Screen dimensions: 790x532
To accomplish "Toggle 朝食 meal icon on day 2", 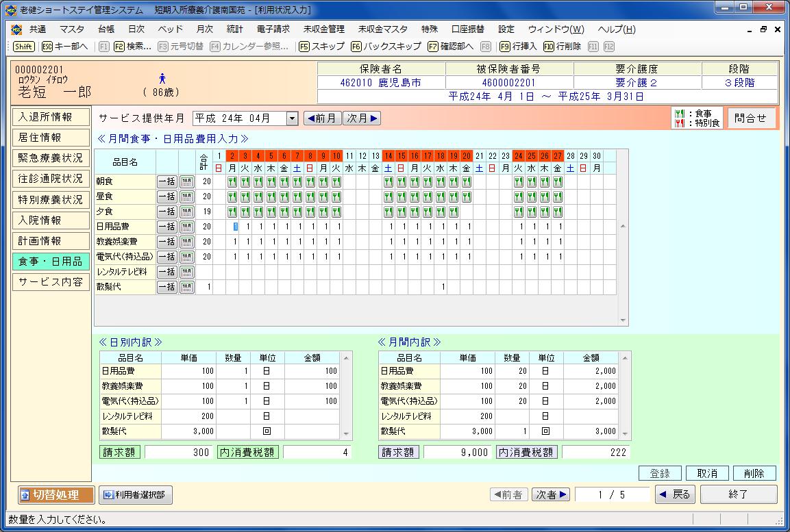I will pos(232,181).
